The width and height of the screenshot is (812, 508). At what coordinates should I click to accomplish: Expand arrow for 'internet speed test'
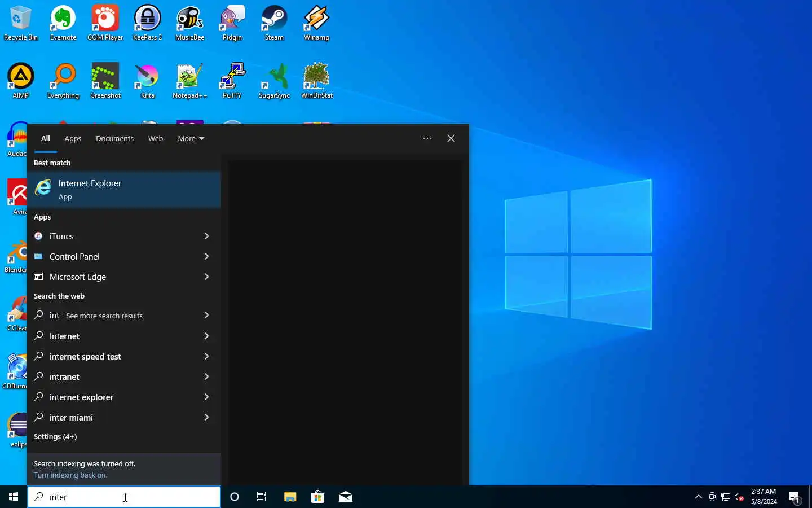pyautogui.click(x=206, y=356)
